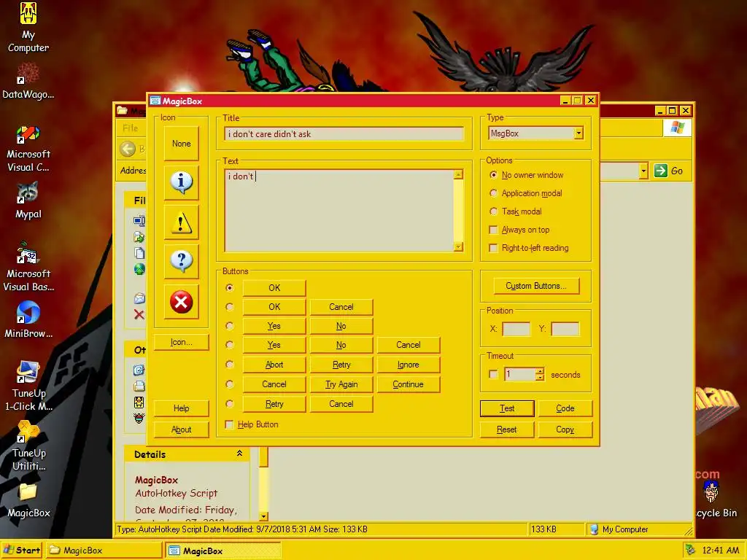Click the Title input field
Image resolution: width=747 pixels, height=560 pixels.
coord(344,134)
